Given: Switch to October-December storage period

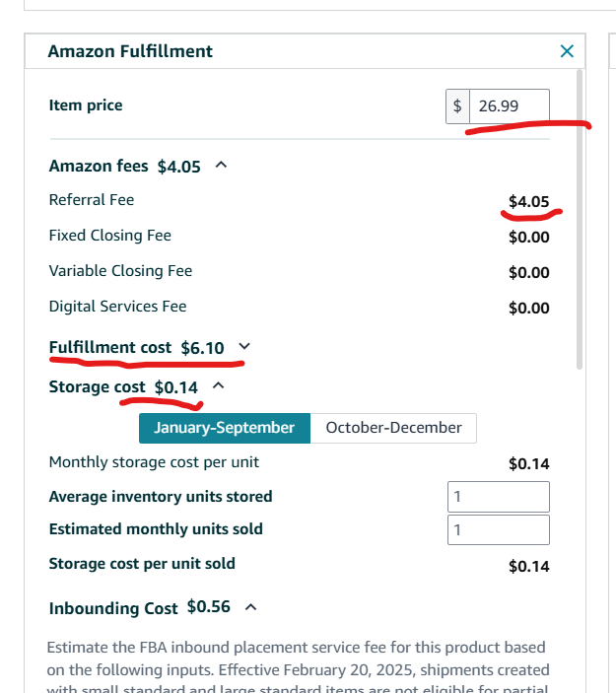Looking at the screenshot, I should click(x=393, y=428).
